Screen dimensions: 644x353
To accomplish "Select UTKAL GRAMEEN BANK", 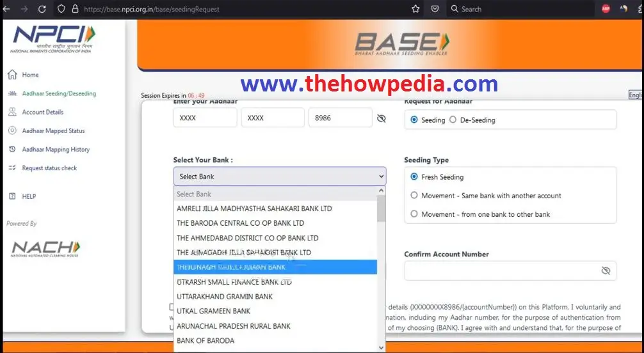I will (x=275, y=311).
